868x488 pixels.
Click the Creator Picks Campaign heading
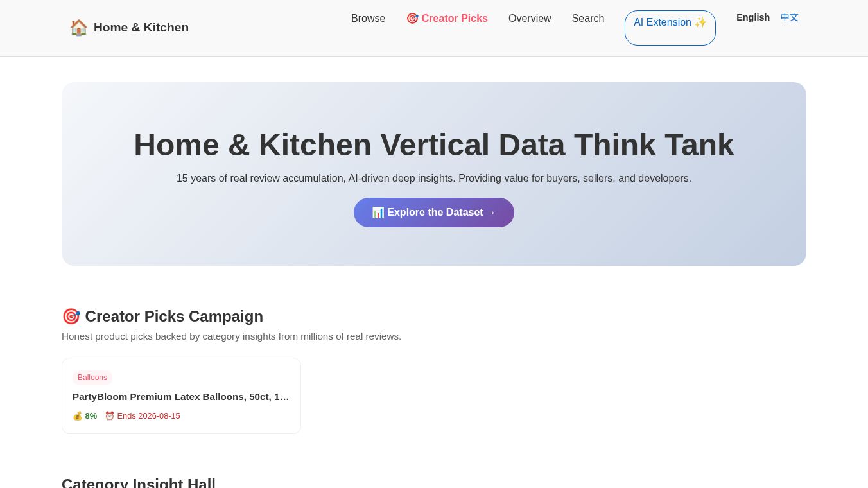click(162, 317)
